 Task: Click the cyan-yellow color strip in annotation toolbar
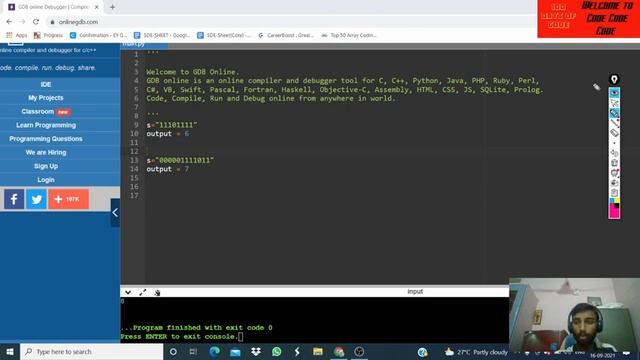click(614, 200)
